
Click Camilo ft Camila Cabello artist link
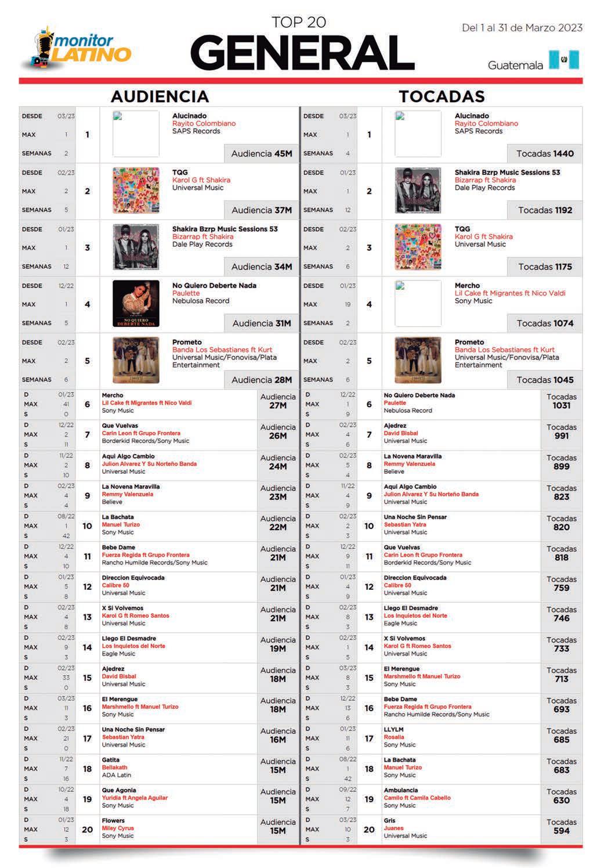(417, 798)
